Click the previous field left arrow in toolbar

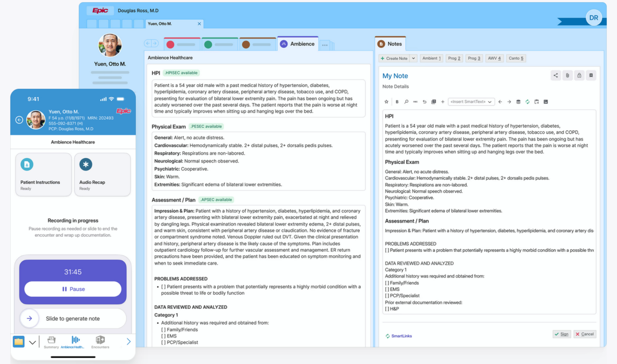tap(500, 102)
